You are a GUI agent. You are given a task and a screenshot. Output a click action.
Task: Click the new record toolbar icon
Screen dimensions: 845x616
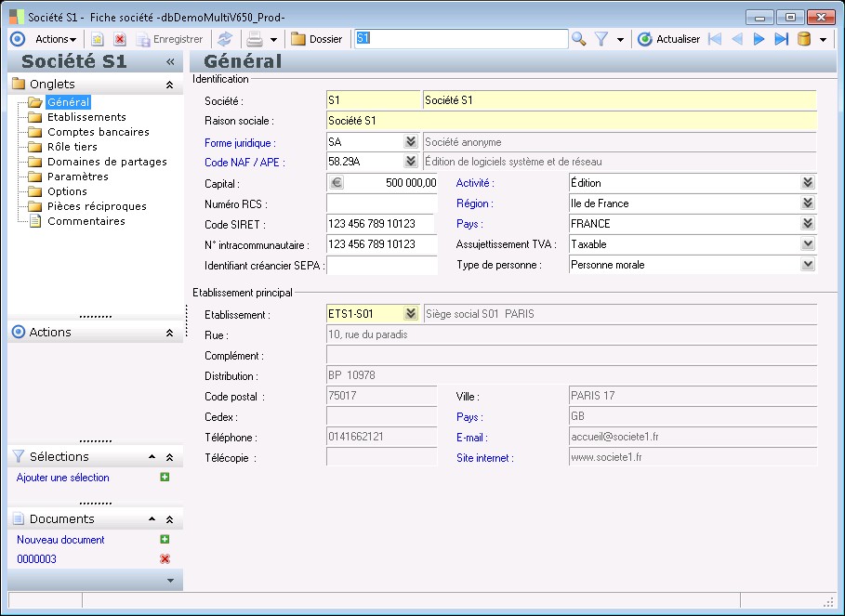coord(98,39)
